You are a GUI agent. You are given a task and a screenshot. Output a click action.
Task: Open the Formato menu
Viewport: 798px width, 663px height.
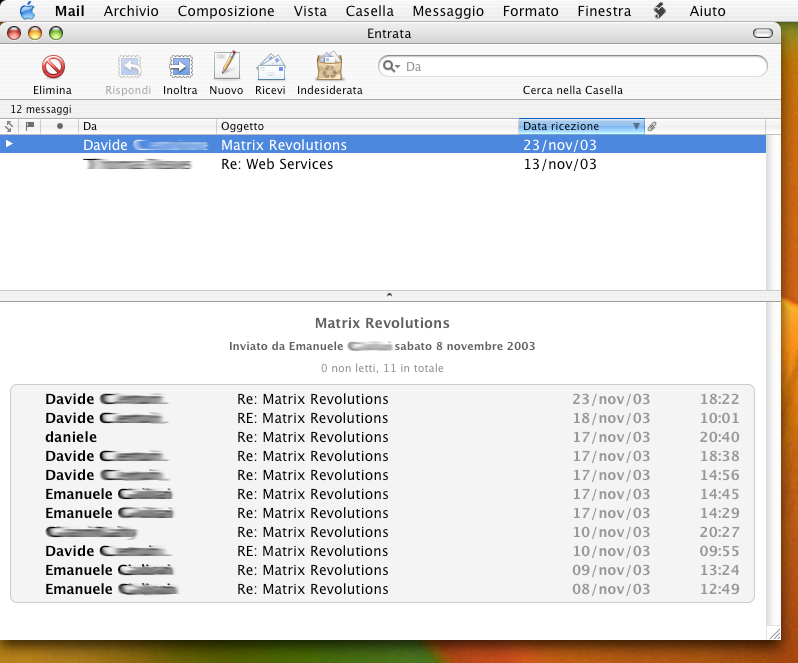(x=530, y=11)
